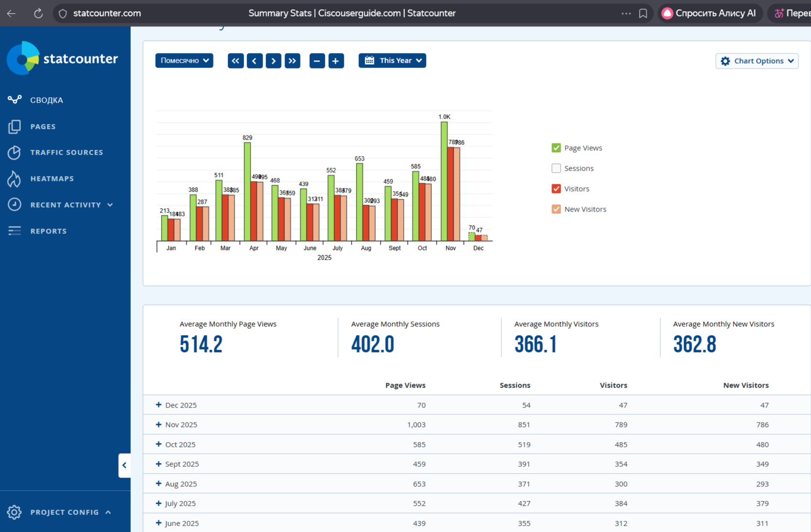Open Traffic Sources in sidebar
811x532 pixels.
(x=66, y=152)
